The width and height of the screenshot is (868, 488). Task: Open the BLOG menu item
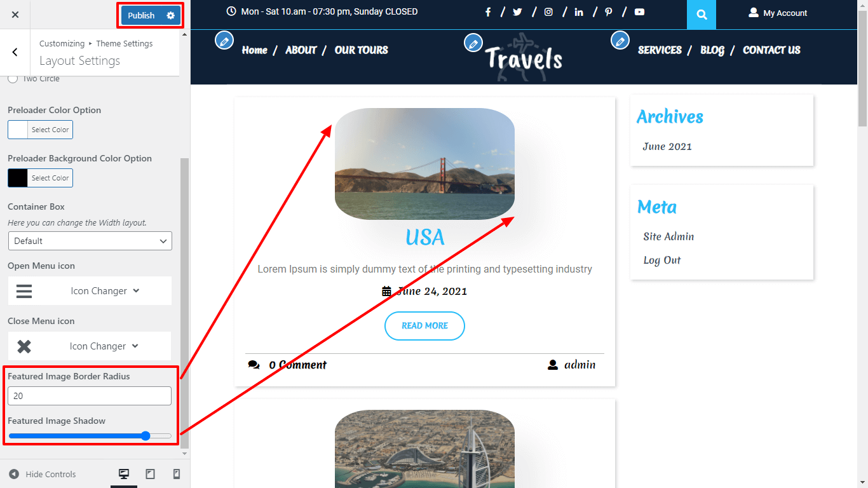click(712, 50)
